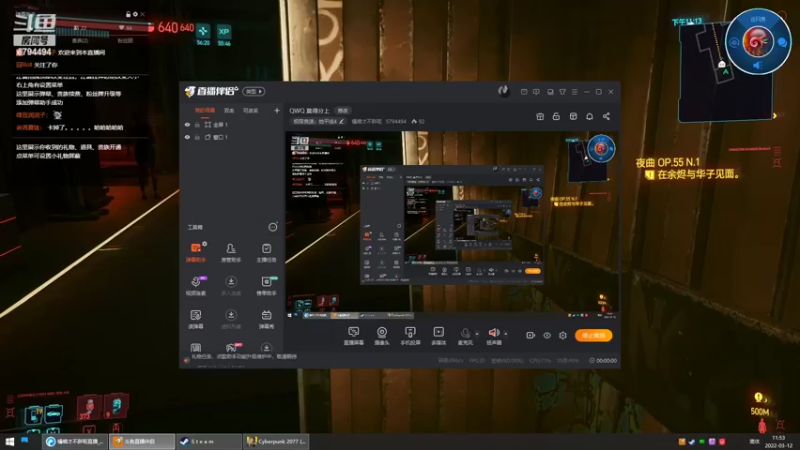Click the circular minimap avatar overlay

pyautogui.click(x=758, y=42)
